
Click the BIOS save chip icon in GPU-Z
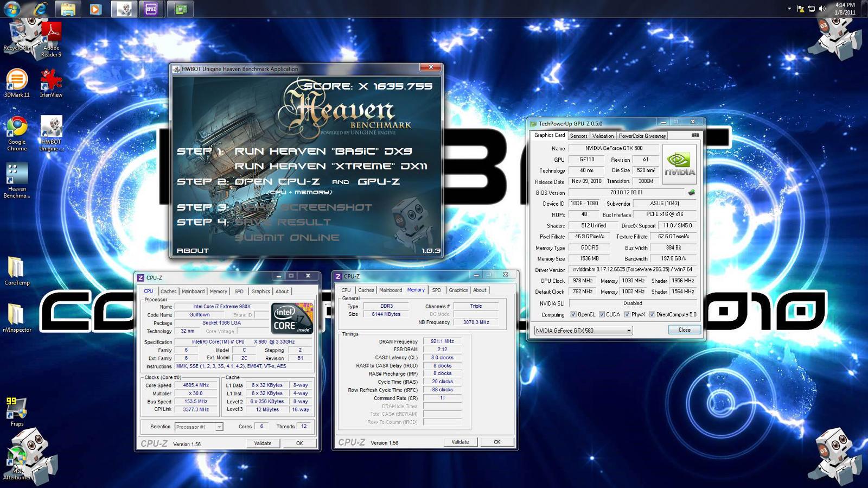(x=692, y=192)
